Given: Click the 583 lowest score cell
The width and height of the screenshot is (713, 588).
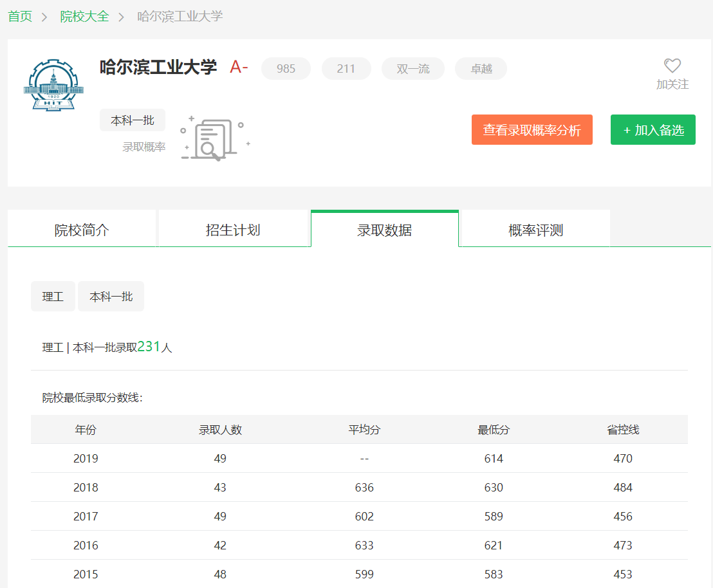Looking at the screenshot, I should [494, 574].
